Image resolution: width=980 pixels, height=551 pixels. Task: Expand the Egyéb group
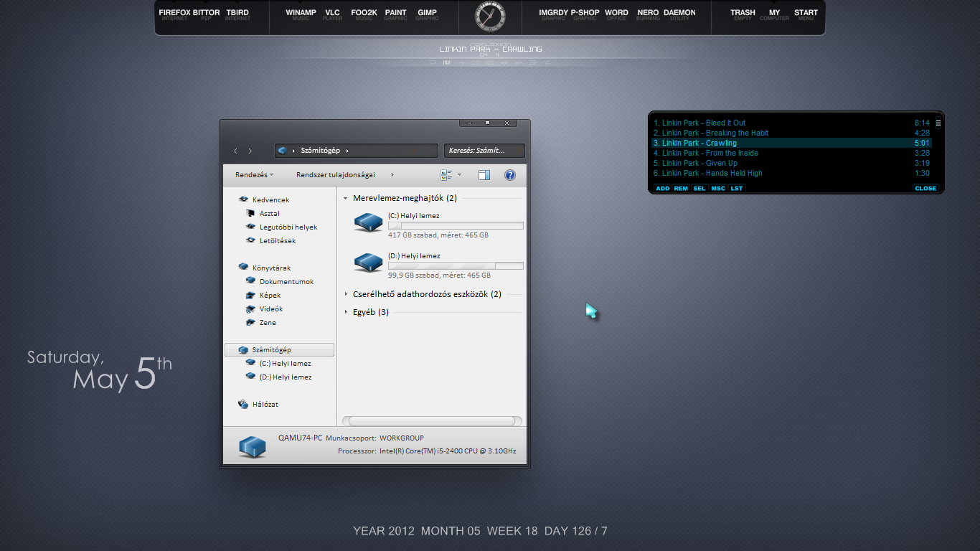[x=346, y=312]
